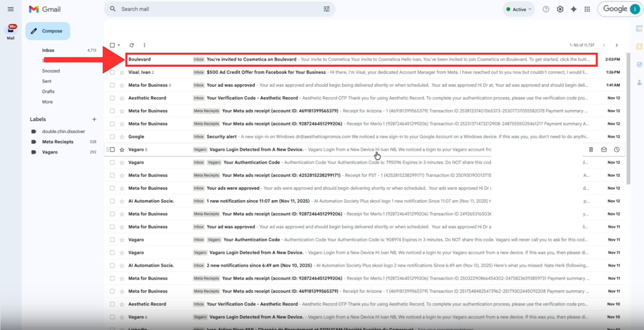
Task: Open Tasks side panel icon
Action: 639,64
